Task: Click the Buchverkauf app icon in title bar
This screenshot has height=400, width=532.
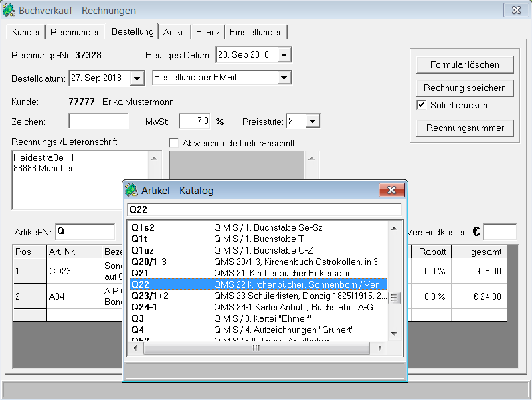Action: pos(10,10)
